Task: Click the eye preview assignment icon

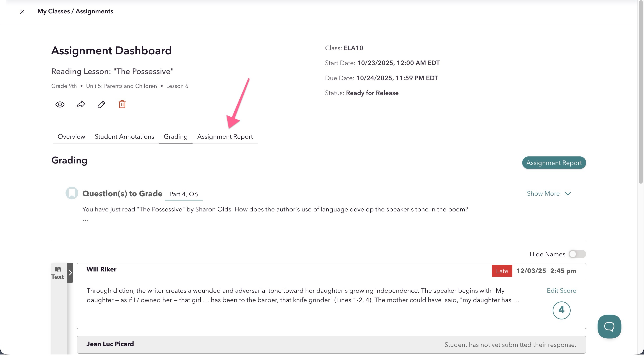Action: click(x=60, y=104)
